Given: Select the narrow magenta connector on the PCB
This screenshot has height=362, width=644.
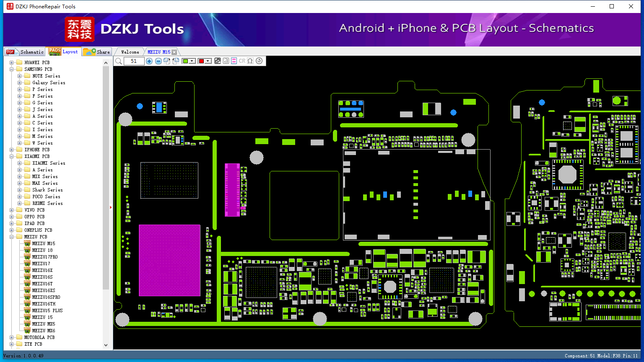Looking at the screenshot, I should 232,190.
